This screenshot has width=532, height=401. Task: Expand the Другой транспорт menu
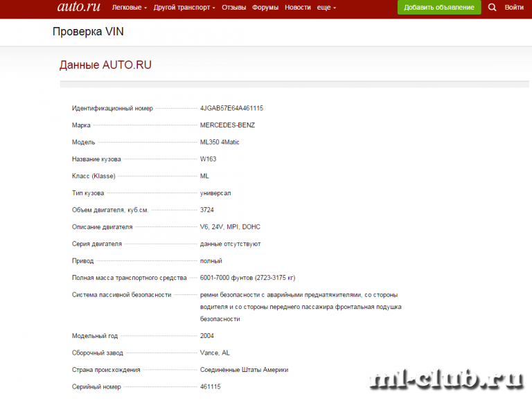click(184, 8)
